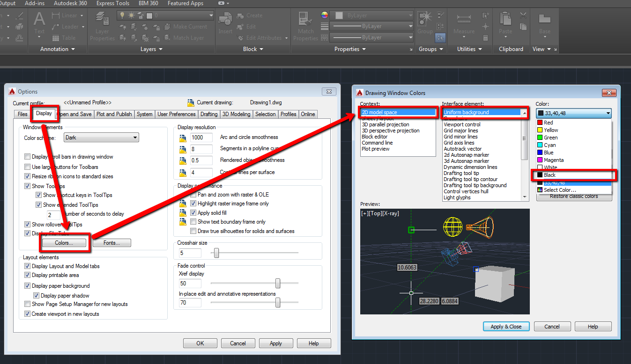Open the Express Tools ribbon tab
This screenshot has width=631, height=364.
pyautogui.click(x=113, y=3)
